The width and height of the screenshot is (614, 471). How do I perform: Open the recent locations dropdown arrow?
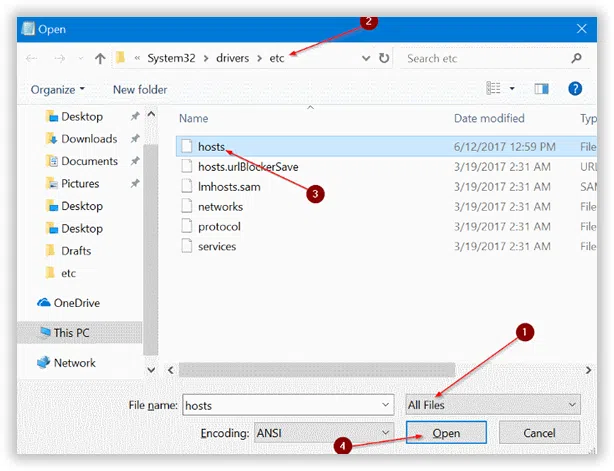coord(81,59)
